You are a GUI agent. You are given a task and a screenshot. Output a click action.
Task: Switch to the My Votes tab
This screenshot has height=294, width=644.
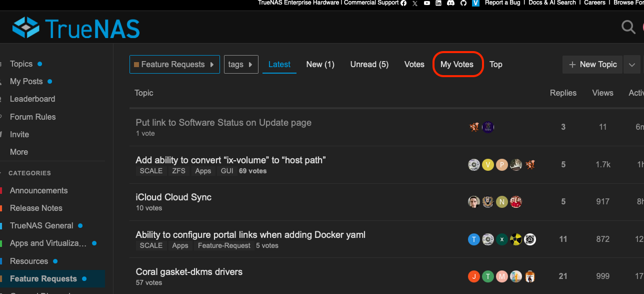(457, 64)
